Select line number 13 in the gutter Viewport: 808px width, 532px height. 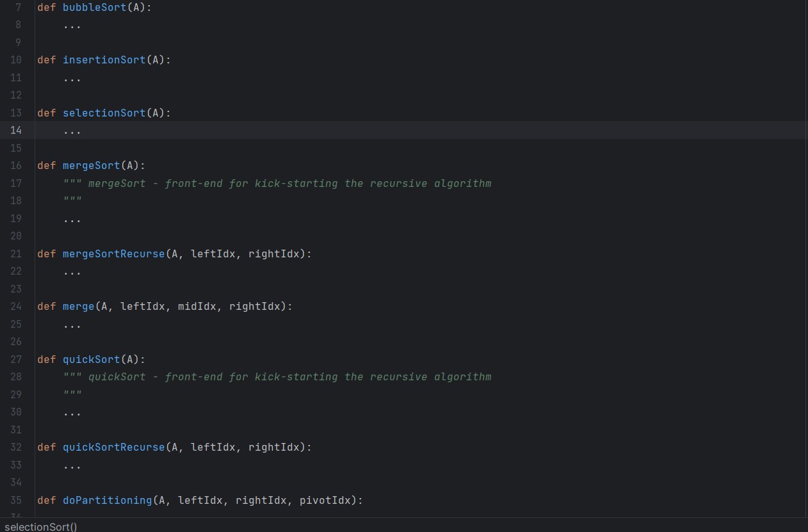pyautogui.click(x=15, y=113)
